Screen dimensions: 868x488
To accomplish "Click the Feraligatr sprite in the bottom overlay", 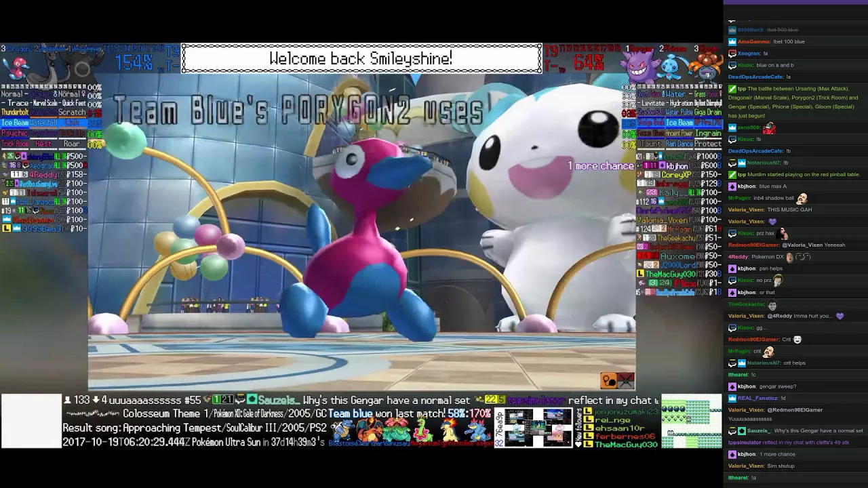I will point(479,431).
